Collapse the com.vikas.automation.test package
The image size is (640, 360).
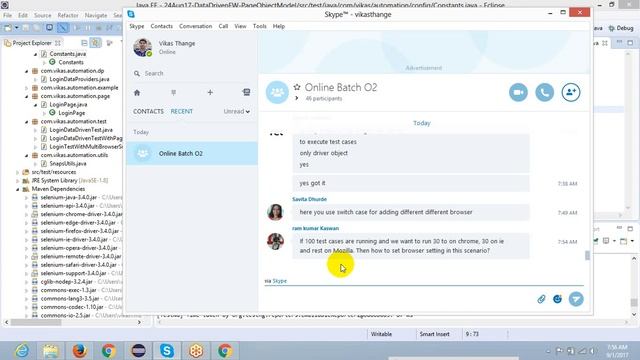[27, 122]
